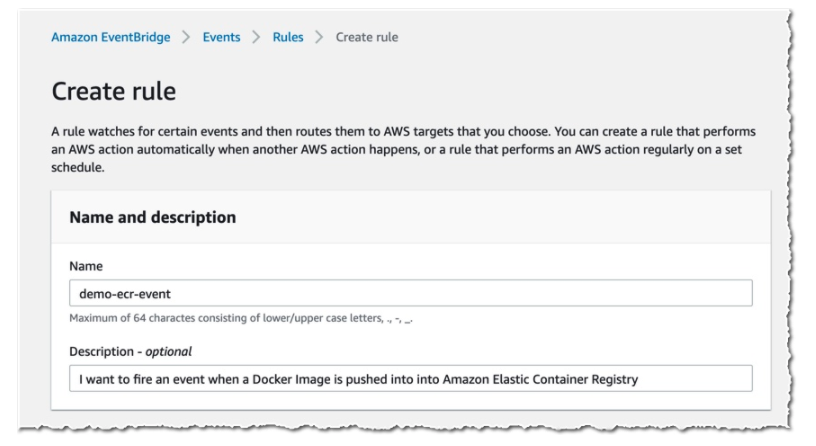Focus the Description optional input field

coord(410,379)
